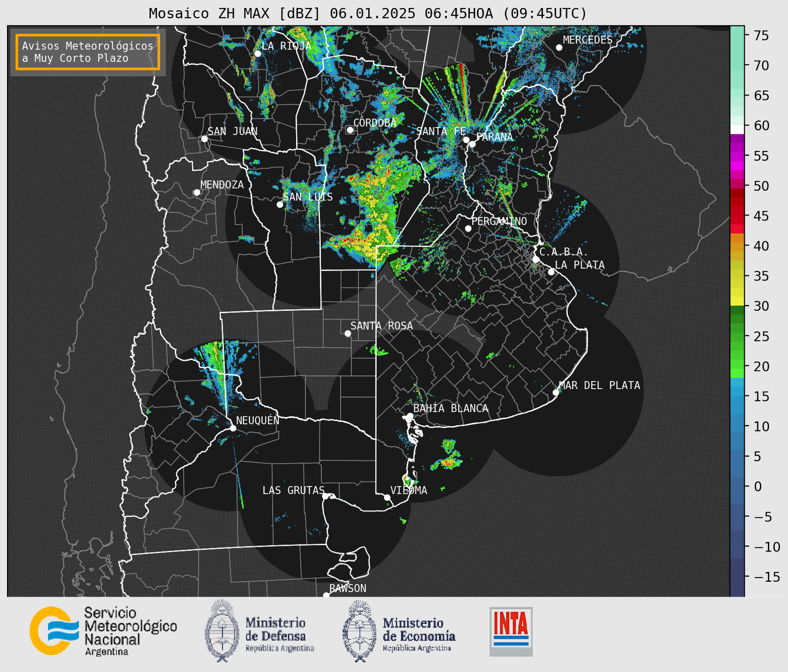
Task: Click the C.A.B.A. city label
Action: pos(563,252)
